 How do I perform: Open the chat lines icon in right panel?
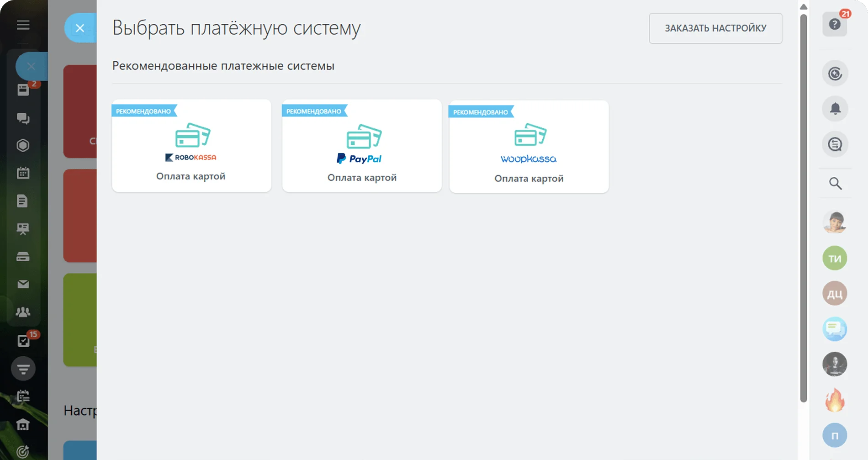pyautogui.click(x=835, y=144)
